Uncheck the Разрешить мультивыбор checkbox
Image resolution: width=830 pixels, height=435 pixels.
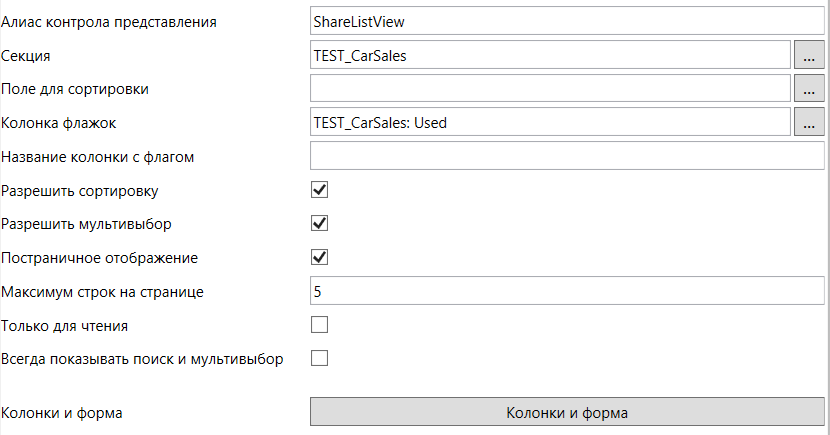[320, 223]
